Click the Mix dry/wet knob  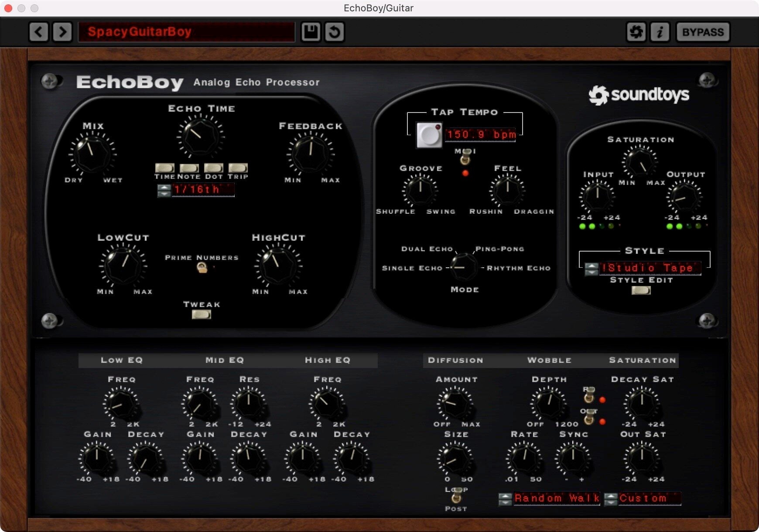pos(92,153)
